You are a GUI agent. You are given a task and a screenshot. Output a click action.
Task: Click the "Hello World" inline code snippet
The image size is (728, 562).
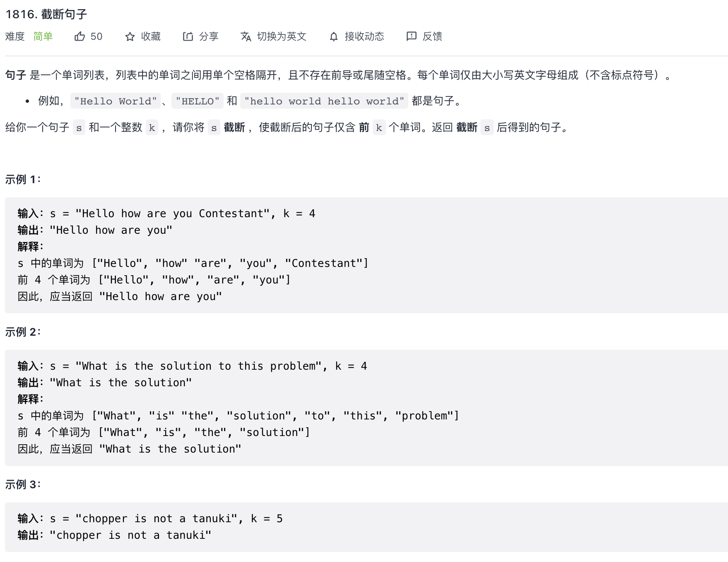click(x=116, y=101)
